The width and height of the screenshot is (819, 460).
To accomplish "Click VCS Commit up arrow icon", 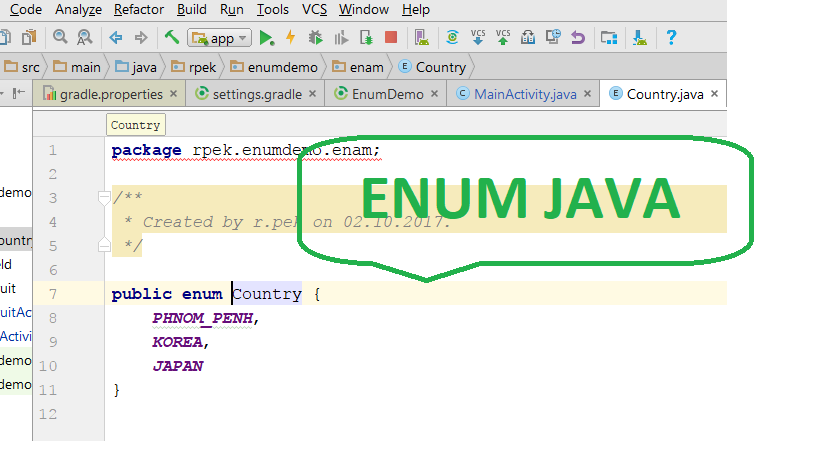I will [503, 37].
